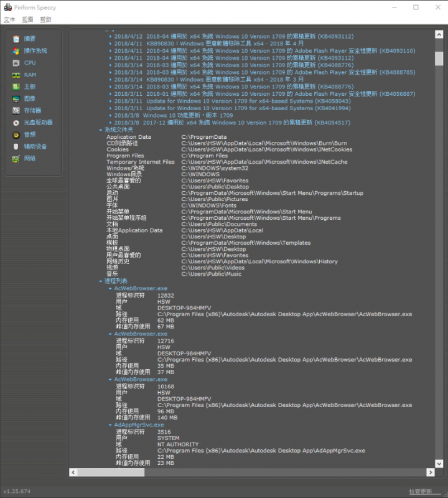The width and height of the screenshot is (448, 498).
Task: Click the vertical scrollbar thumb
Action: pos(439,59)
